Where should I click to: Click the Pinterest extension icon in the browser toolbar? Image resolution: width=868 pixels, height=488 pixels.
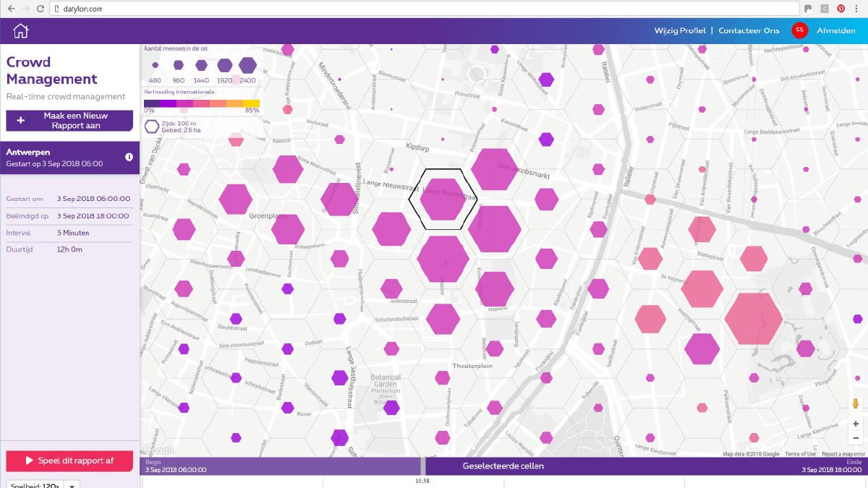click(841, 8)
